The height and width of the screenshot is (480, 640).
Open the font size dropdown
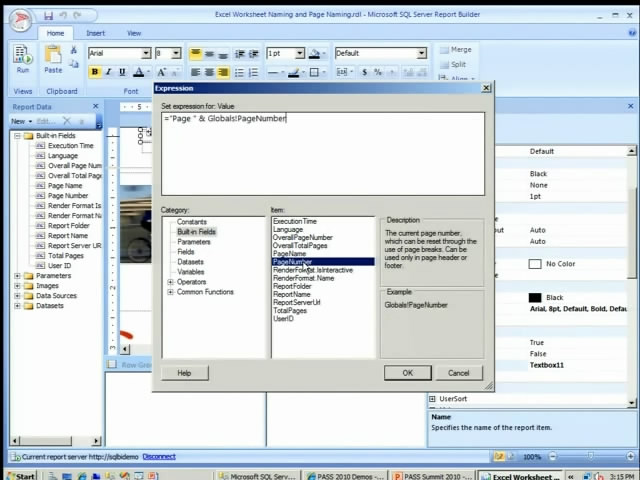(176, 53)
